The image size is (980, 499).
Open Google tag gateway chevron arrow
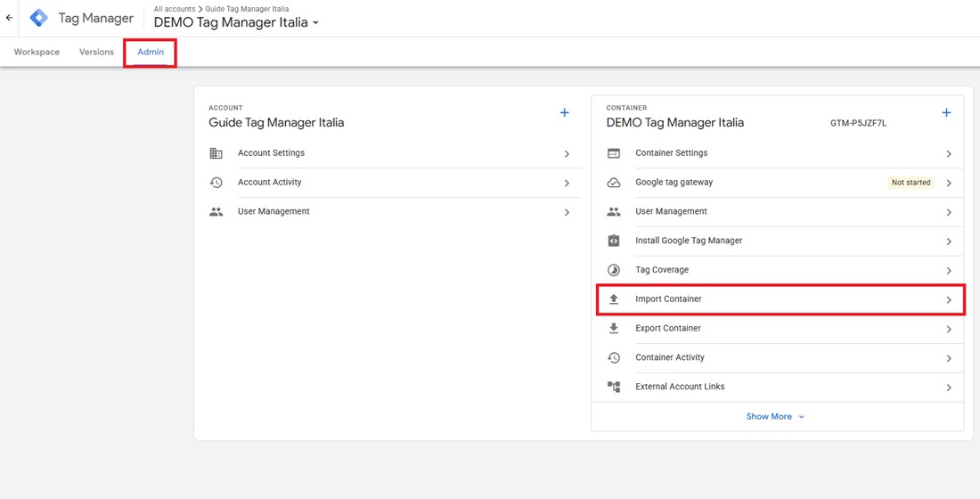[949, 183]
